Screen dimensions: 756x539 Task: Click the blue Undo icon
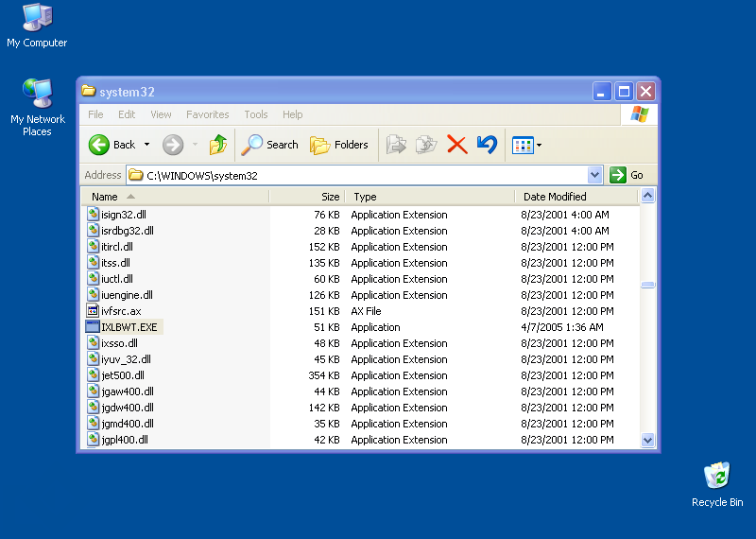pos(487,145)
